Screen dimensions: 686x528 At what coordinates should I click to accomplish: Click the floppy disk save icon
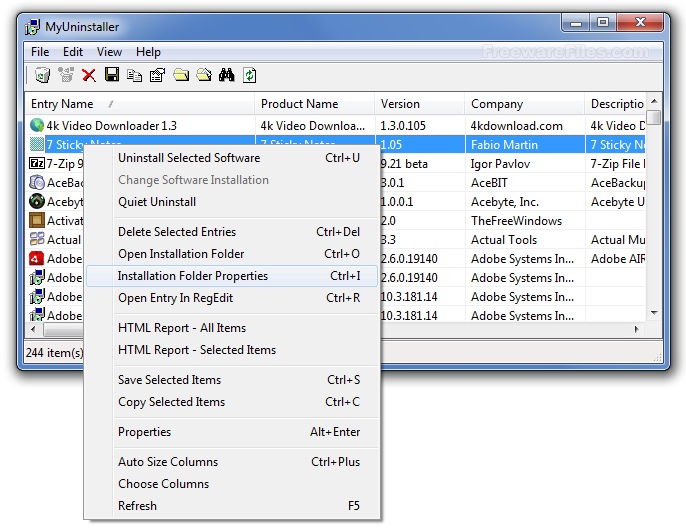[112, 75]
